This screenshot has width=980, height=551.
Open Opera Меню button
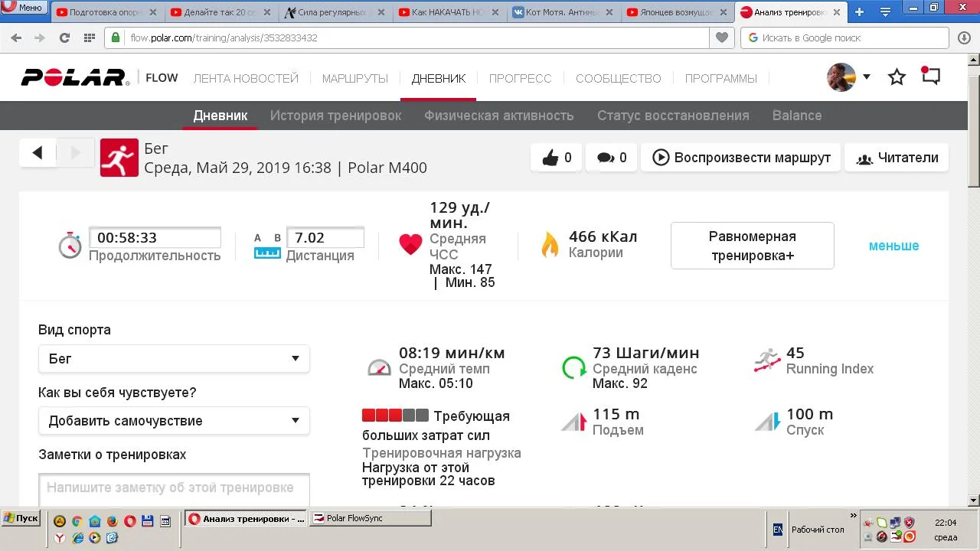click(23, 8)
